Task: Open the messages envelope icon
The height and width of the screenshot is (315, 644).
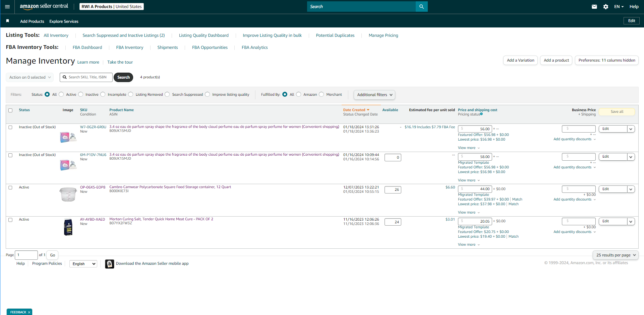Action: (x=594, y=7)
